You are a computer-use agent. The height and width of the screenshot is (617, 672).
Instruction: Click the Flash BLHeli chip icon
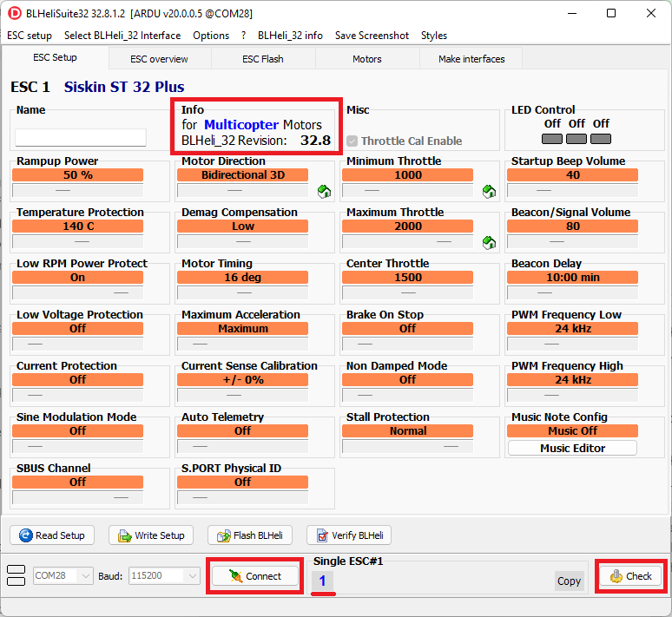(x=223, y=535)
